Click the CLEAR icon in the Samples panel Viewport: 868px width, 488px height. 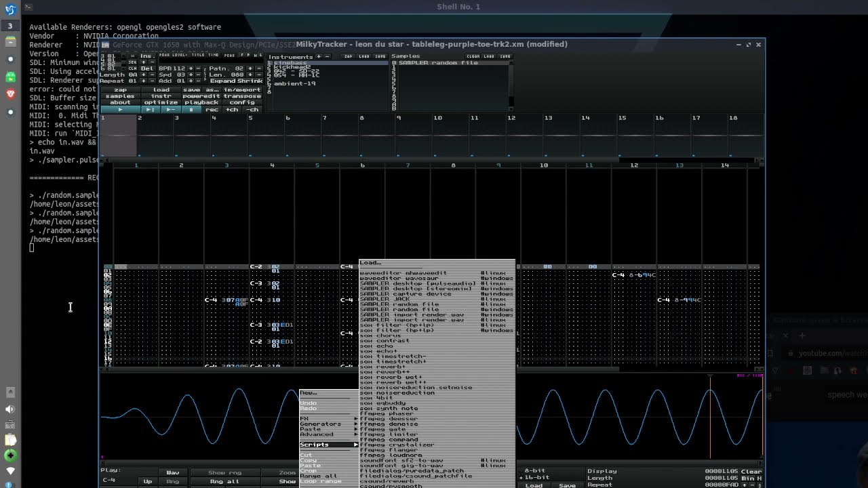pyautogui.click(x=473, y=56)
